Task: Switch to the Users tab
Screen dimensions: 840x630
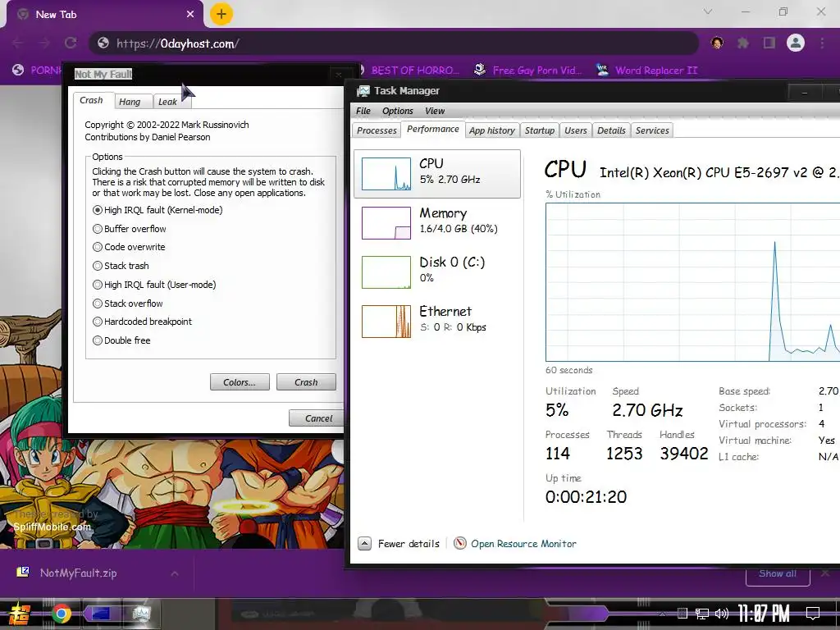Action: 576,130
